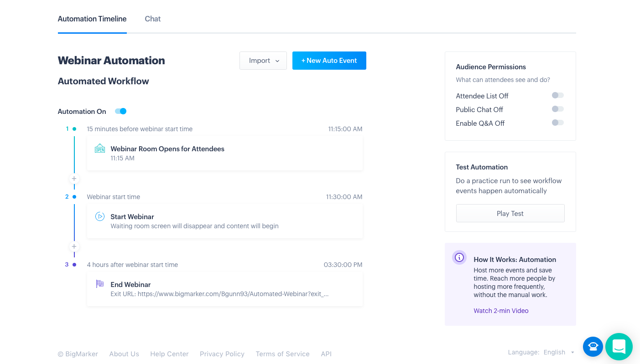The width and height of the screenshot is (640, 364).
Task: Turn off the Automation On switch
Action: (121, 111)
